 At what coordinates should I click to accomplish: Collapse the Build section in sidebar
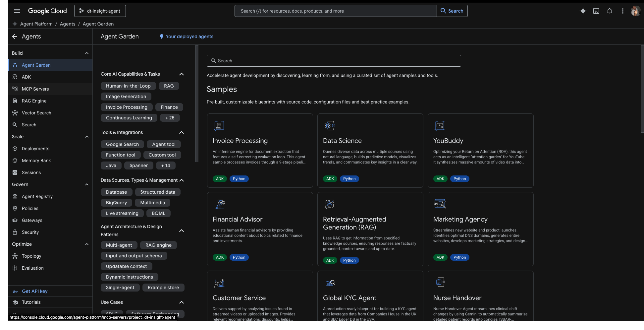click(x=87, y=53)
